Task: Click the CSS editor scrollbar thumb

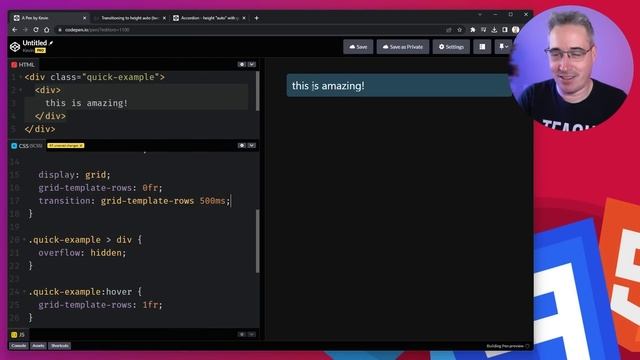Action: pos(258,241)
